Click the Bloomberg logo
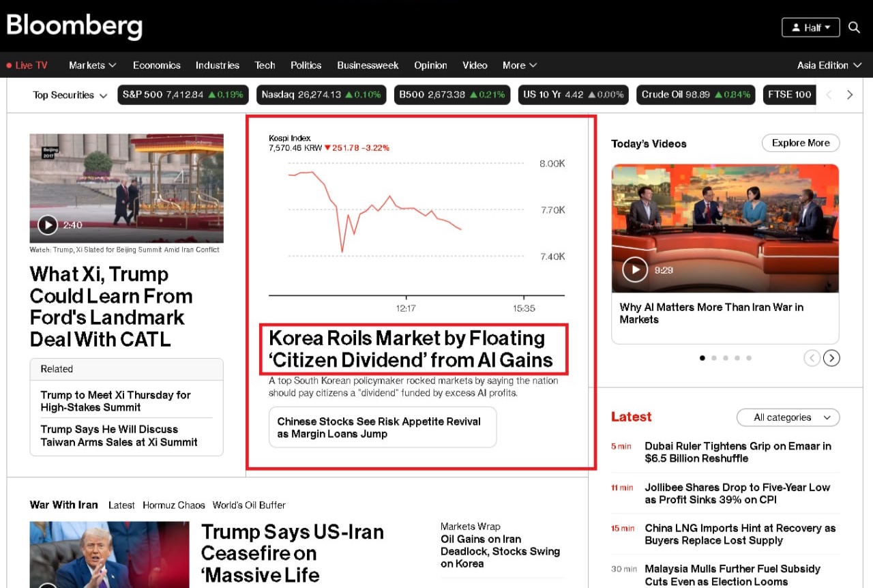 [74, 26]
